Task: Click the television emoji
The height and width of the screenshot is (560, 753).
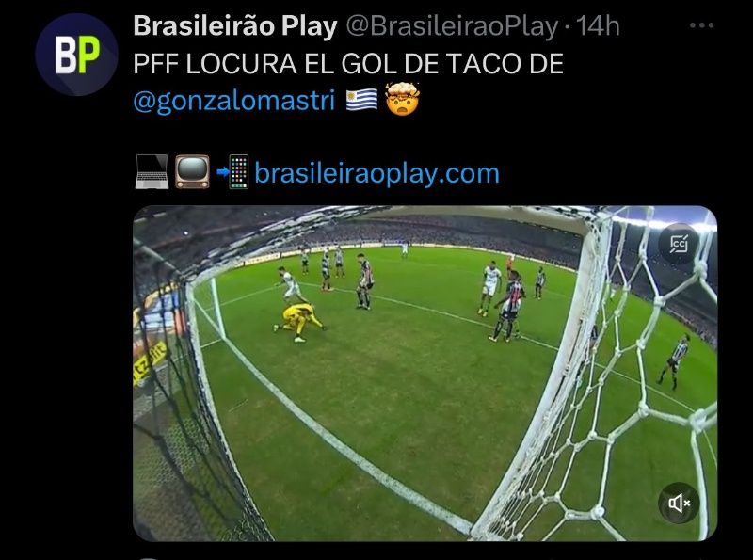Action: (192, 172)
